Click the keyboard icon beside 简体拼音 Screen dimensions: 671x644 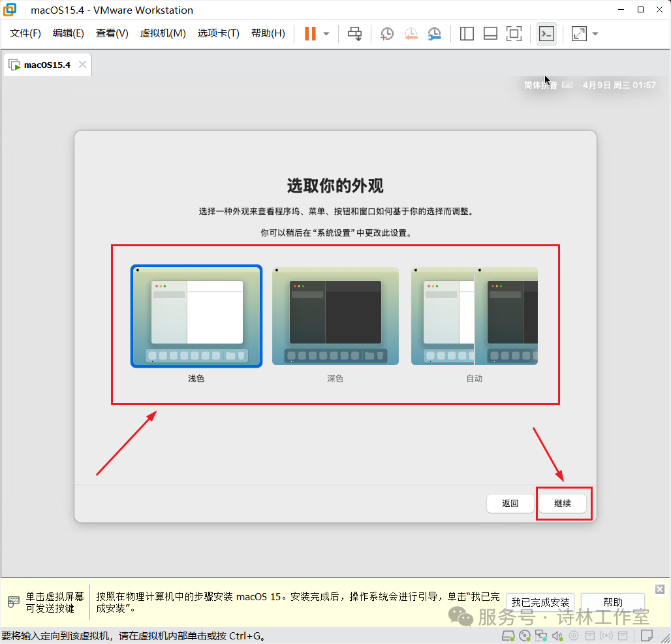click(x=567, y=85)
